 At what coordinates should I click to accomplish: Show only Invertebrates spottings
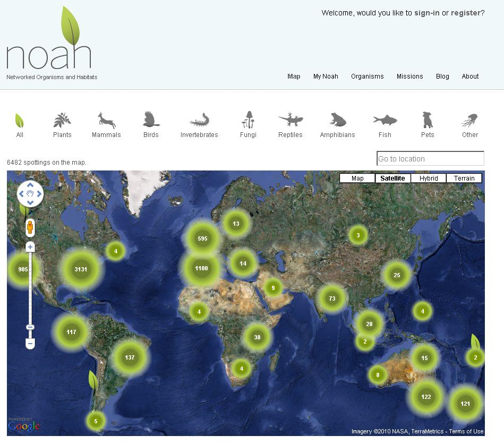[x=199, y=122]
